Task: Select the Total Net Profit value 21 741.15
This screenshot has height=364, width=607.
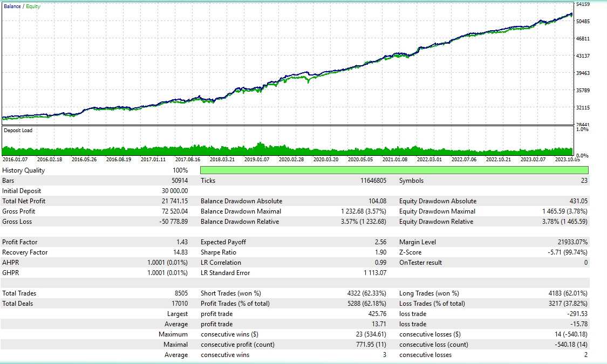Action: [171, 201]
